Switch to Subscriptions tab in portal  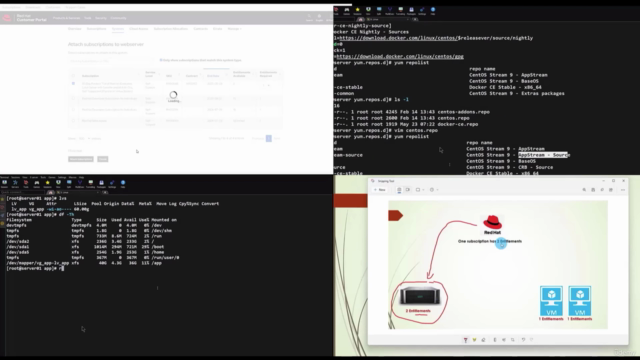[96, 29]
